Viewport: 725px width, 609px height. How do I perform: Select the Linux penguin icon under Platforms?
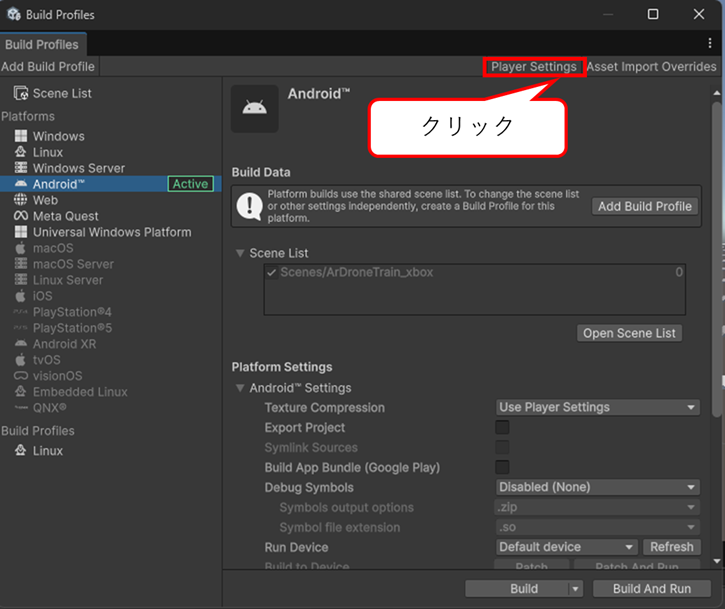(x=21, y=152)
